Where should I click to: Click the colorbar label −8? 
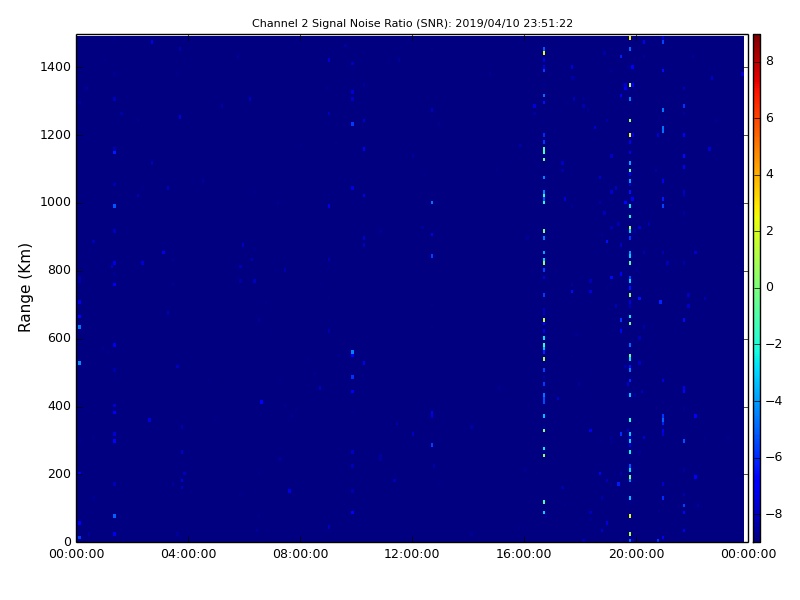tap(774, 514)
